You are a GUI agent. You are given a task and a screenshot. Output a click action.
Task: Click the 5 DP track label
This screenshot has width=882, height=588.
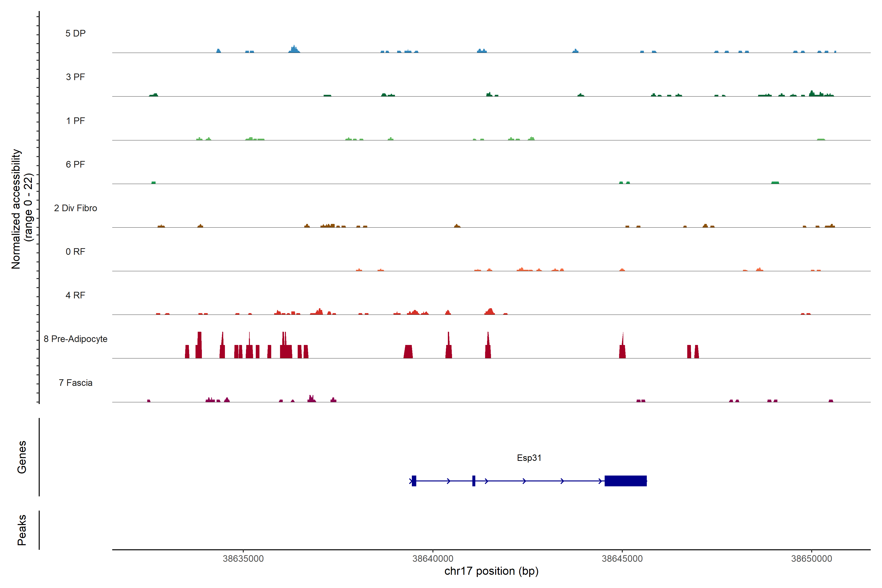pos(75,33)
